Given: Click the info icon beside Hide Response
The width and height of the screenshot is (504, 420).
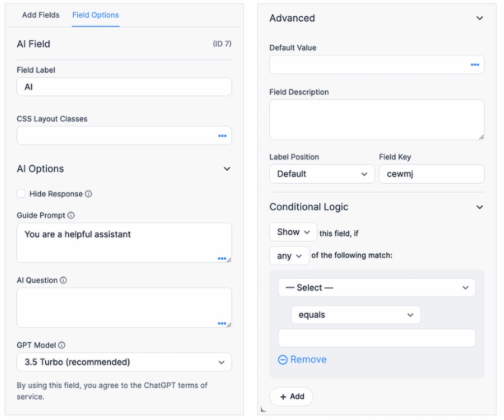Looking at the screenshot, I should (x=88, y=194).
